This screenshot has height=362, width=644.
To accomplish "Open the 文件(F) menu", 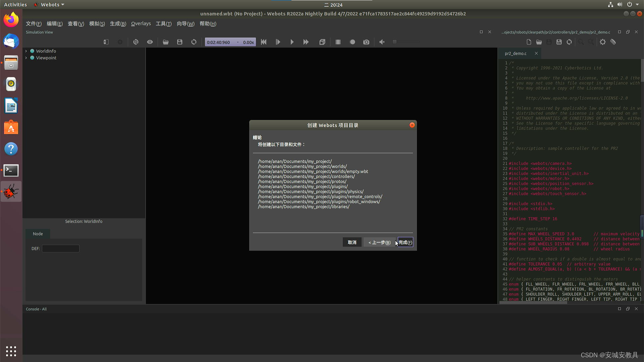I will 34,23.
